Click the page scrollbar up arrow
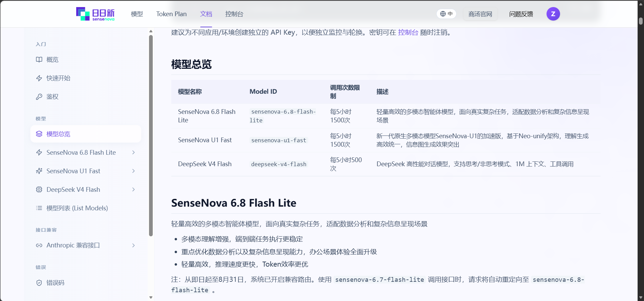This screenshot has width=644, height=301. click(x=641, y=4)
